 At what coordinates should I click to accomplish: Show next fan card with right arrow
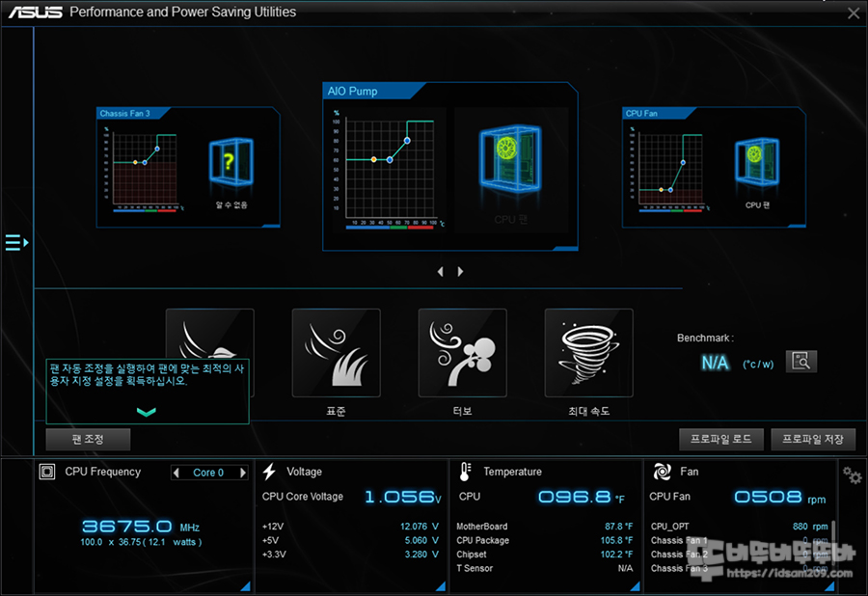(460, 272)
